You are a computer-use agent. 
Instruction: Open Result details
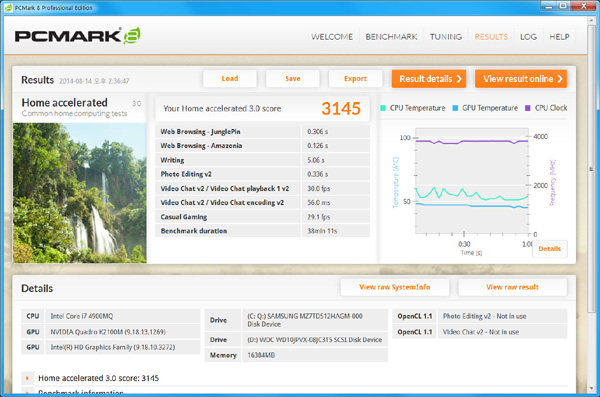pos(429,78)
